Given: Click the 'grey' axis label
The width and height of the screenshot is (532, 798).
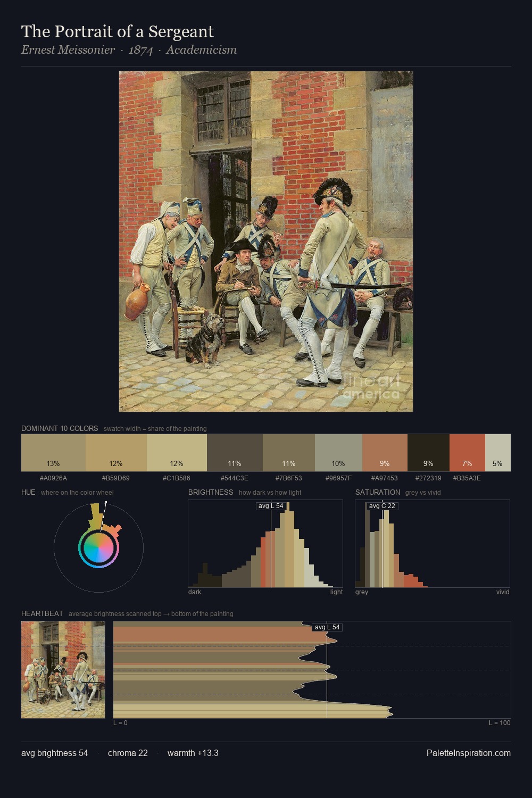Looking at the screenshot, I should click(362, 592).
